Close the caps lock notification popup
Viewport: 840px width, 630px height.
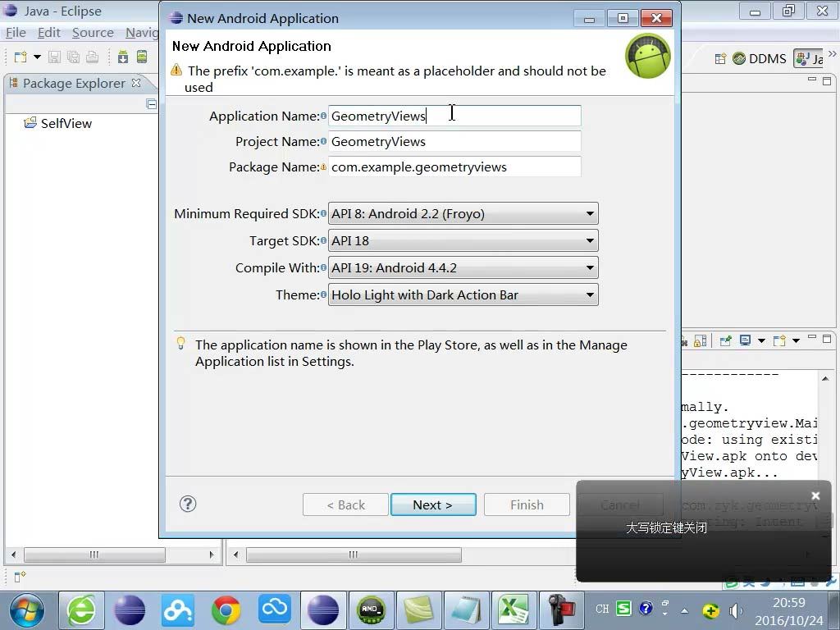tap(815, 495)
